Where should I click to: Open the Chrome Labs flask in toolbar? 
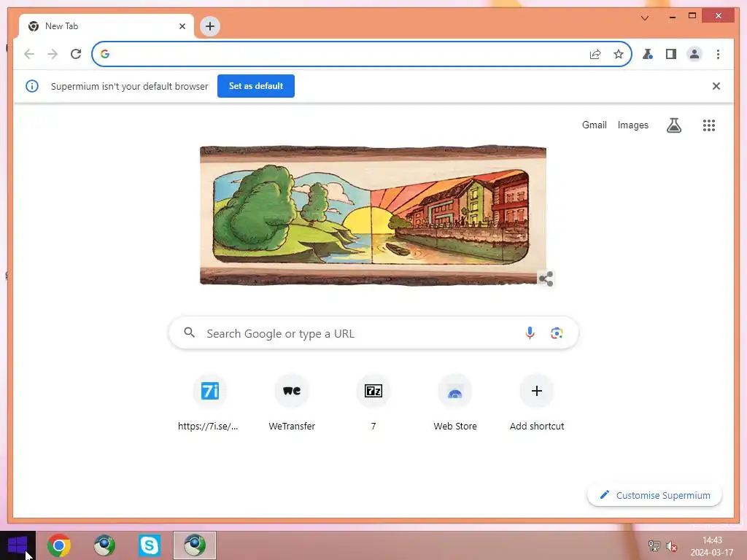tap(648, 54)
